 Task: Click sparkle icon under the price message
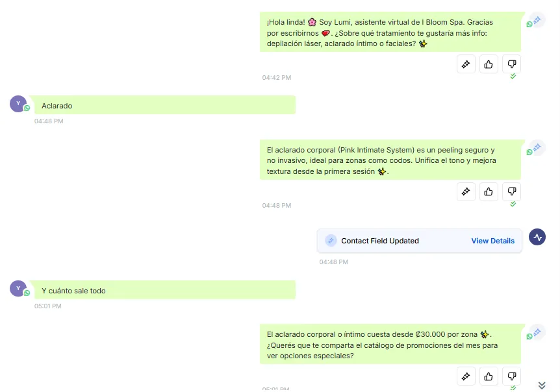(466, 376)
